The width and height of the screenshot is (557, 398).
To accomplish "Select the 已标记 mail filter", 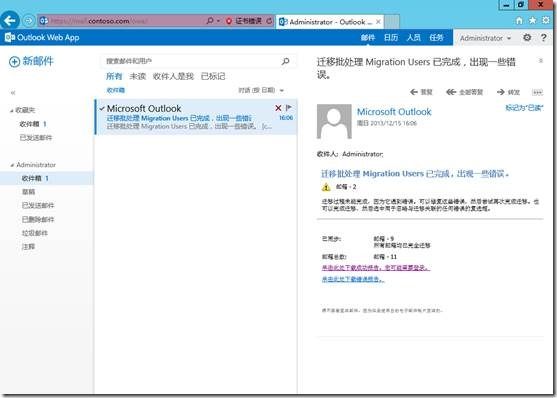I will click(x=213, y=76).
